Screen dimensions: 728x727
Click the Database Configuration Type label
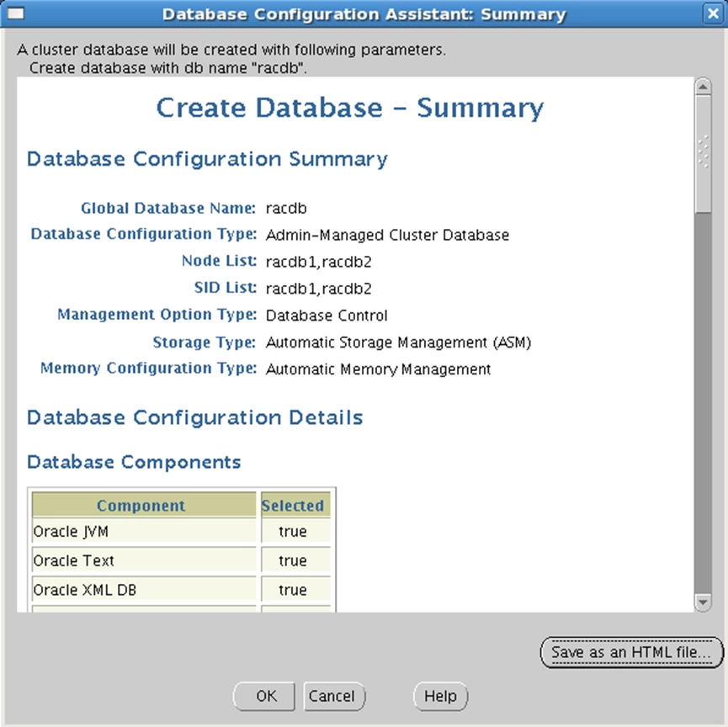coord(143,234)
